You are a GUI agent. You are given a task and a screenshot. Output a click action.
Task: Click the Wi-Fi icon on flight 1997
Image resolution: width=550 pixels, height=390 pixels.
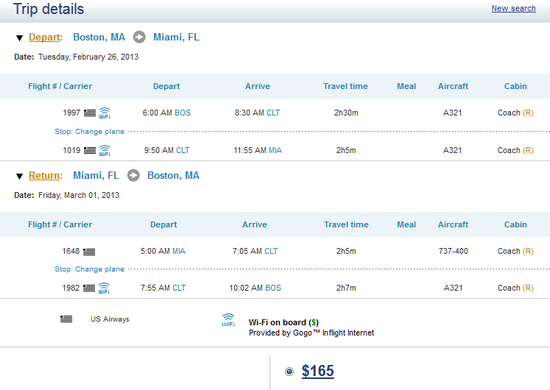click(x=105, y=113)
